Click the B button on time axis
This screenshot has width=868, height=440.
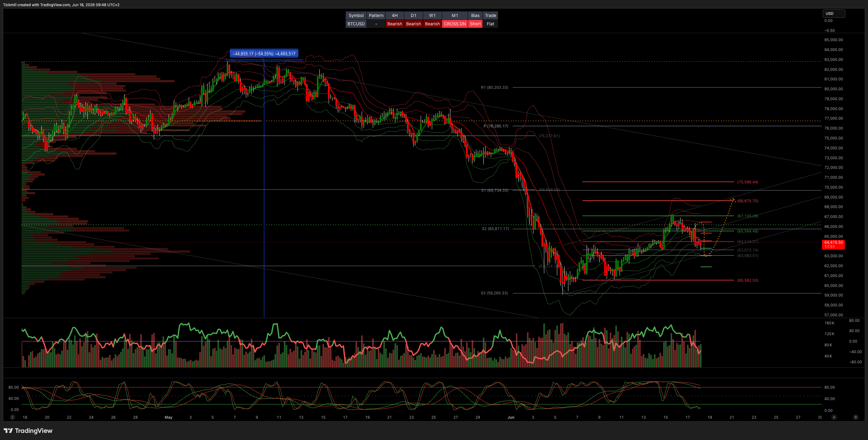(856, 417)
